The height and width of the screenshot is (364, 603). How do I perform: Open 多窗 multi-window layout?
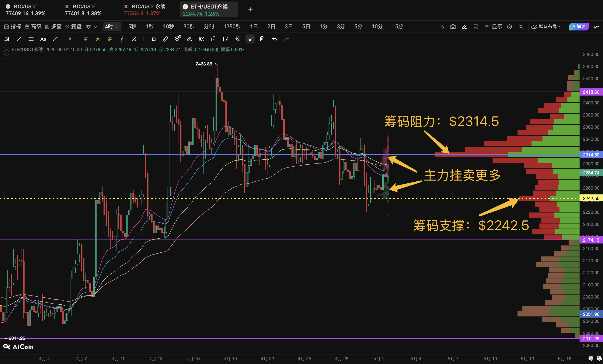click(53, 26)
